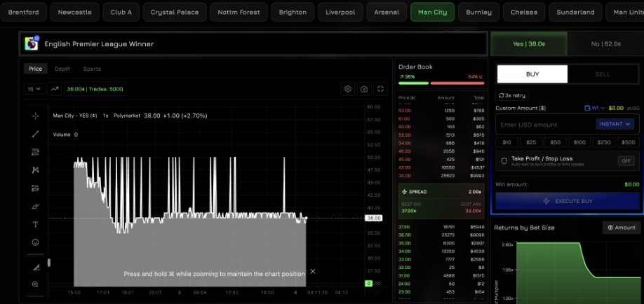Screen dimensions: 644x304
Task: Choose the $50 quick amount
Action: point(556,142)
